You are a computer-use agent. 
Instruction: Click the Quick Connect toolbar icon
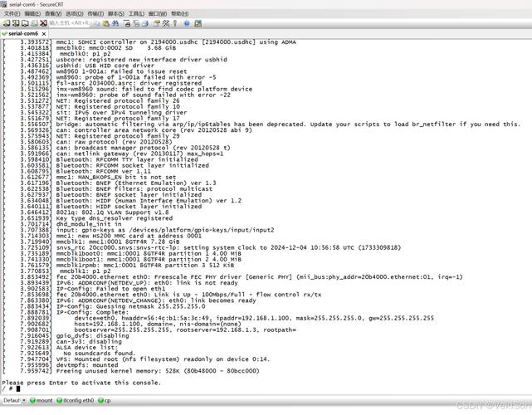tap(15, 23)
